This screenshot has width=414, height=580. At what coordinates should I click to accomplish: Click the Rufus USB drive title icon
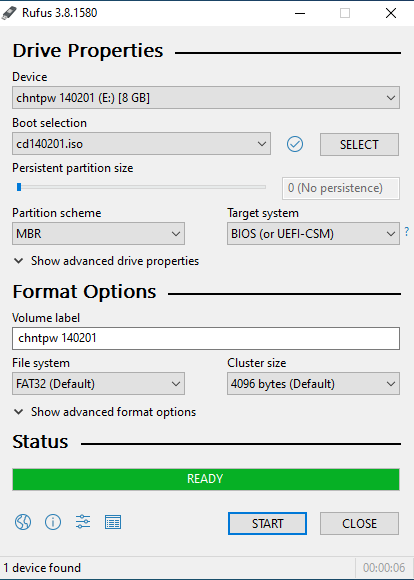click(x=9, y=13)
